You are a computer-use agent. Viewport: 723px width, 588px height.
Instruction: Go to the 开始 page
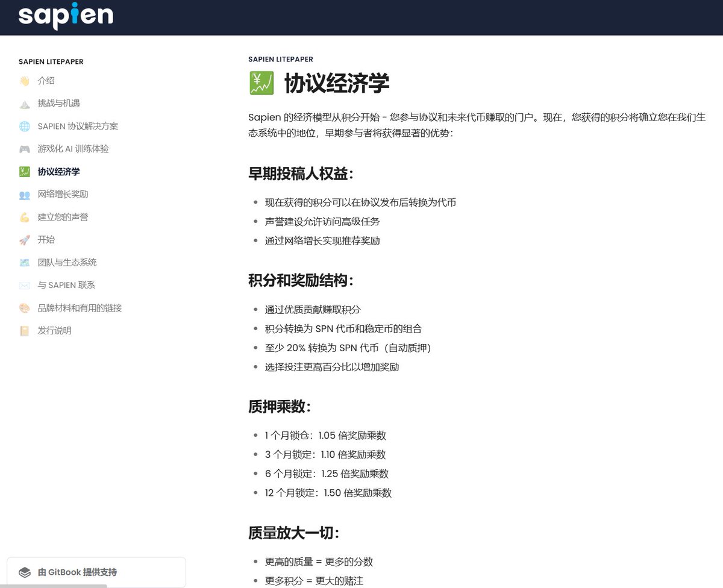[x=46, y=240]
